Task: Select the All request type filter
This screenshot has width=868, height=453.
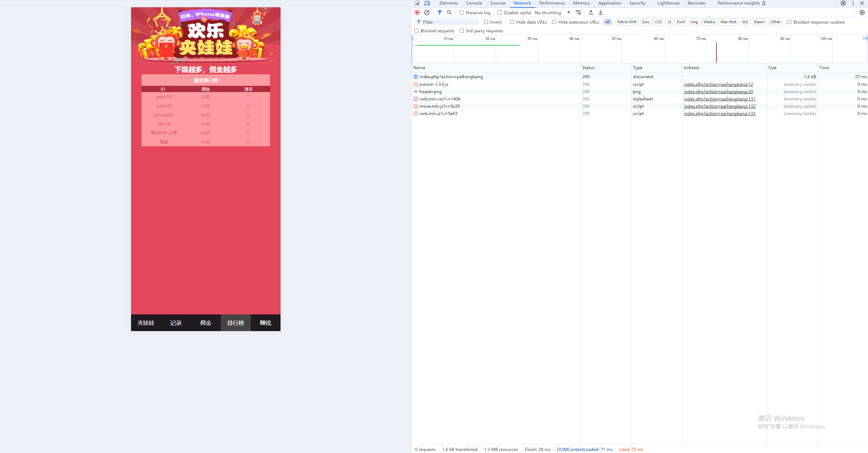Action: 608,22
